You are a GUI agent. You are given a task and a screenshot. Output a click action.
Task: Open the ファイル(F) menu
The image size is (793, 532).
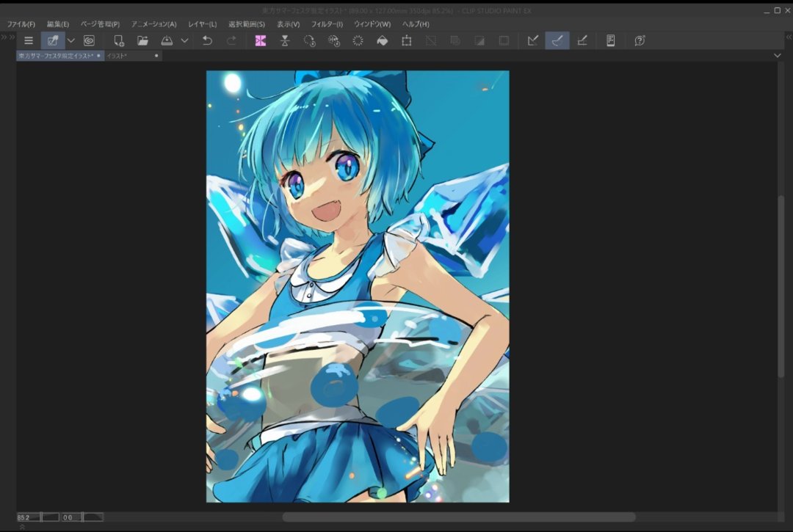tap(21, 24)
